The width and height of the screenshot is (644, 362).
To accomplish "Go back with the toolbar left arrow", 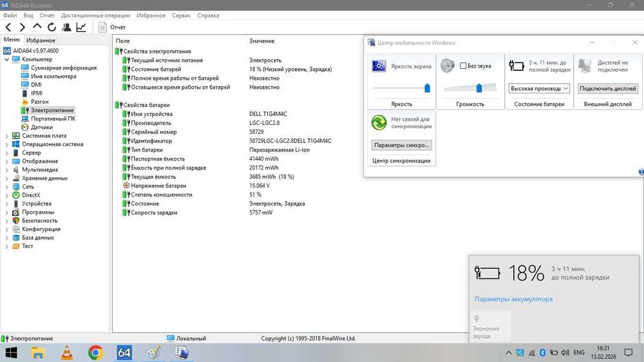I will [x=8, y=27].
